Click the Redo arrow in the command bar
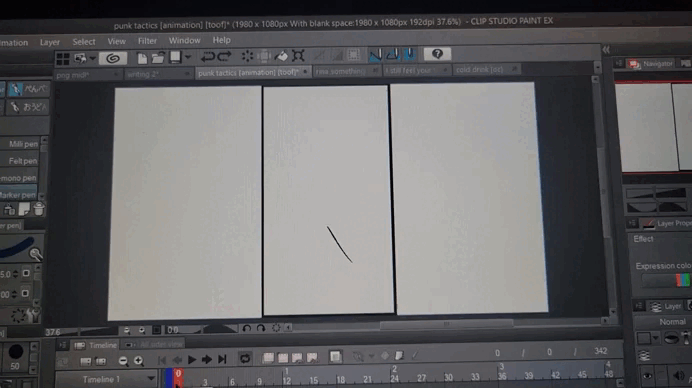The width and height of the screenshot is (692, 388). [224, 57]
